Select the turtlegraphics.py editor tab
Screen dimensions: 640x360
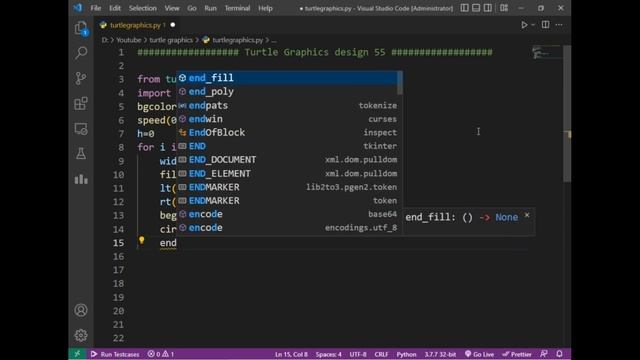tap(138, 25)
